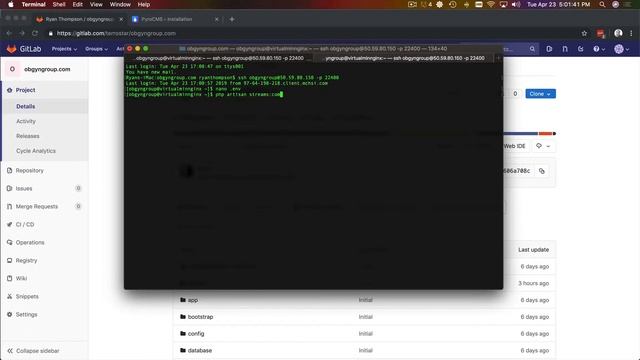Click the GitLab logo
The width and height of the screenshot is (640, 360).
pyautogui.click(x=24, y=49)
